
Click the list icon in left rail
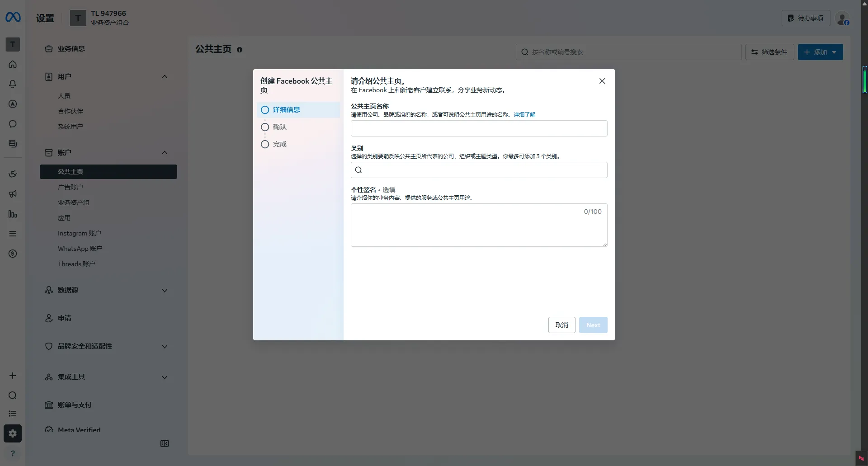click(x=13, y=414)
